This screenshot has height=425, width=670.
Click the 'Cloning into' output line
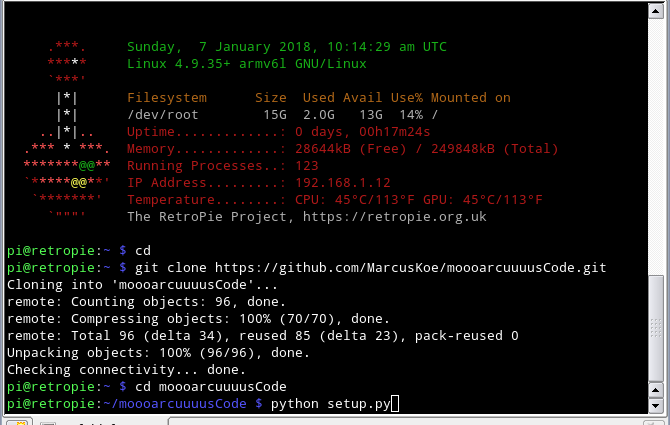click(x=142, y=285)
